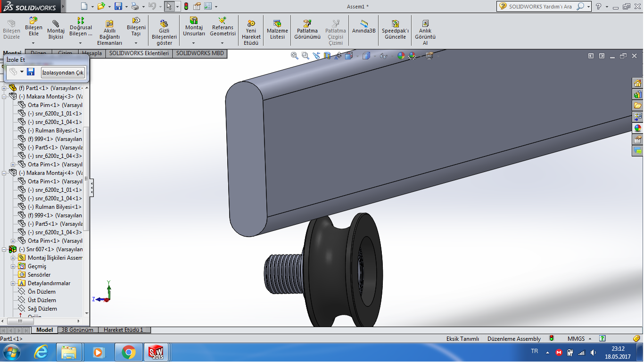Open Bileşen Ekle dropdown arrow
Image resolution: width=644 pixels, height=362 pixels.
click(33, 43)
